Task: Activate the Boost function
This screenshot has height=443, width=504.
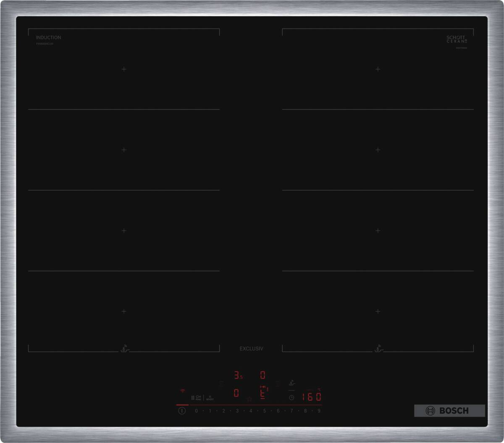Action: click(x=210, y=398)
